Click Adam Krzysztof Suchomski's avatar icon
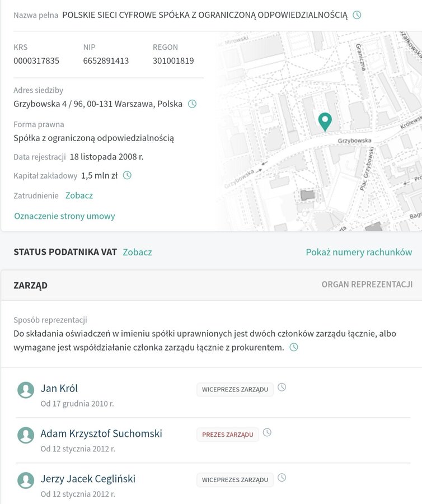 [x=26, y=435]
